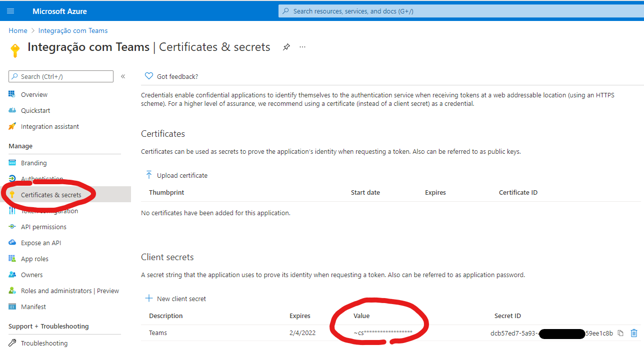The image size is (644, 352).
Task: Click the Description column header
Action: tap(166, 316)
